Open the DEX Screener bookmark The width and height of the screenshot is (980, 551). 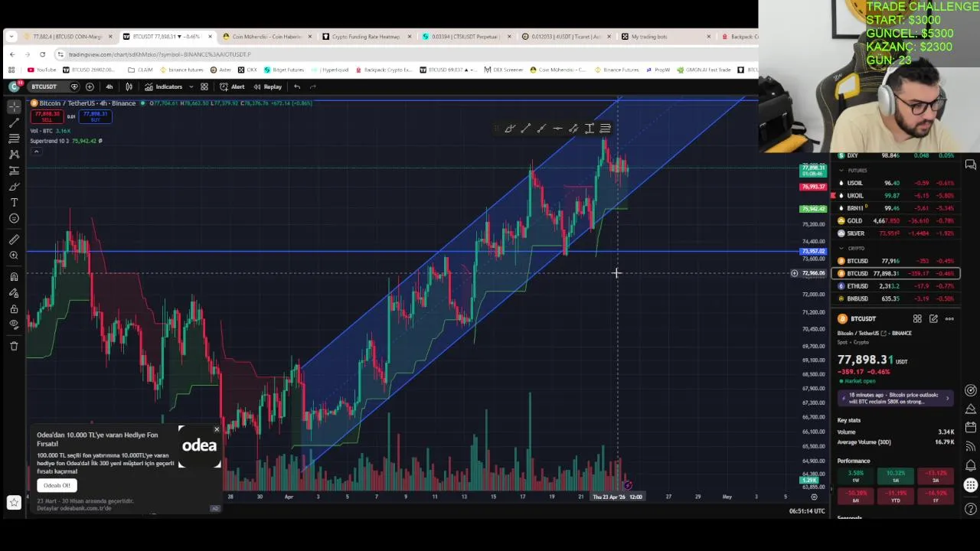coord(503,70)
